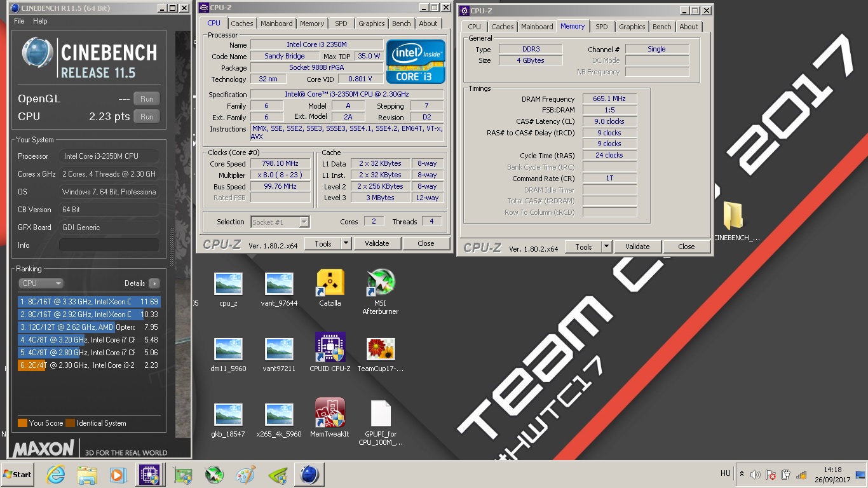Select the 8C/16T @ 3.33 GHz ranking row

coord(89,302)
